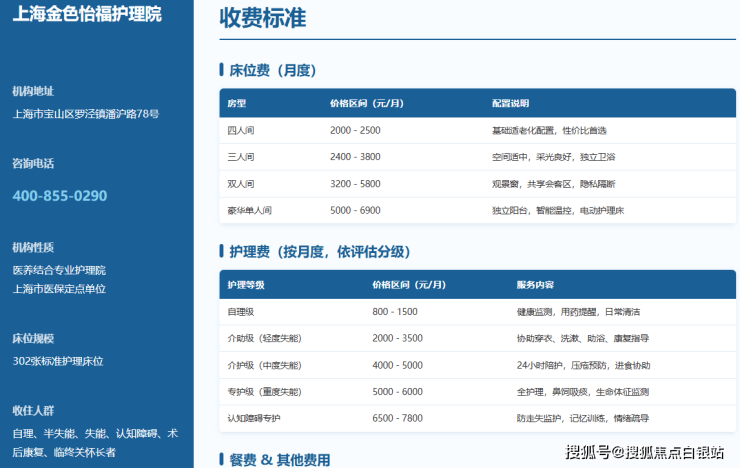740x468 pixels.
Task: Click the 机构性质 sidebar label
Action: [x=33, y=247]
